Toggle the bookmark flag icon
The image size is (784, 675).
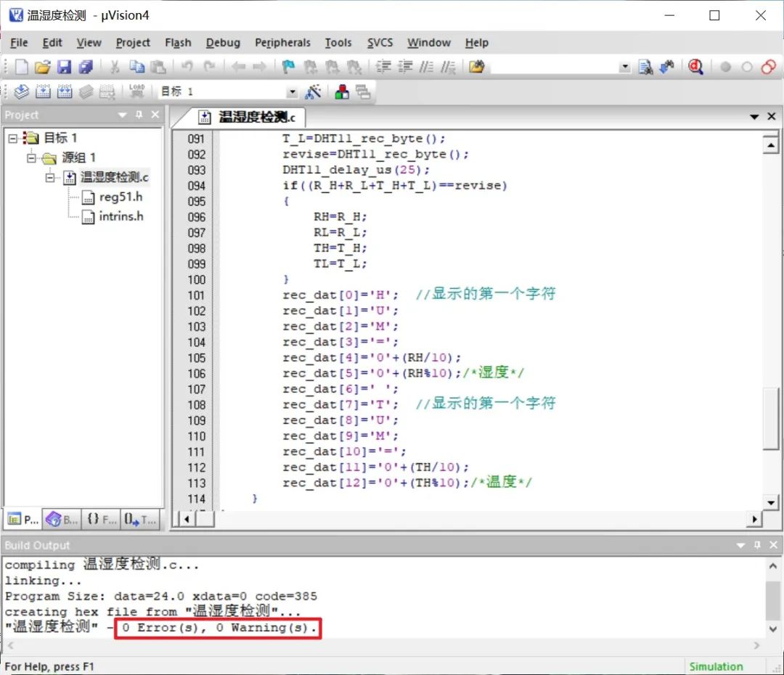288,67
